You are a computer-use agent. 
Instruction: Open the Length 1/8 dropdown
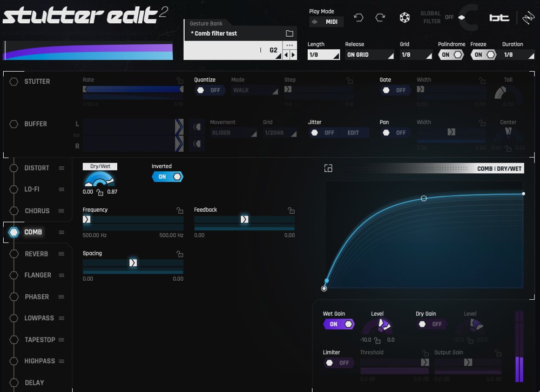(323, 55)
